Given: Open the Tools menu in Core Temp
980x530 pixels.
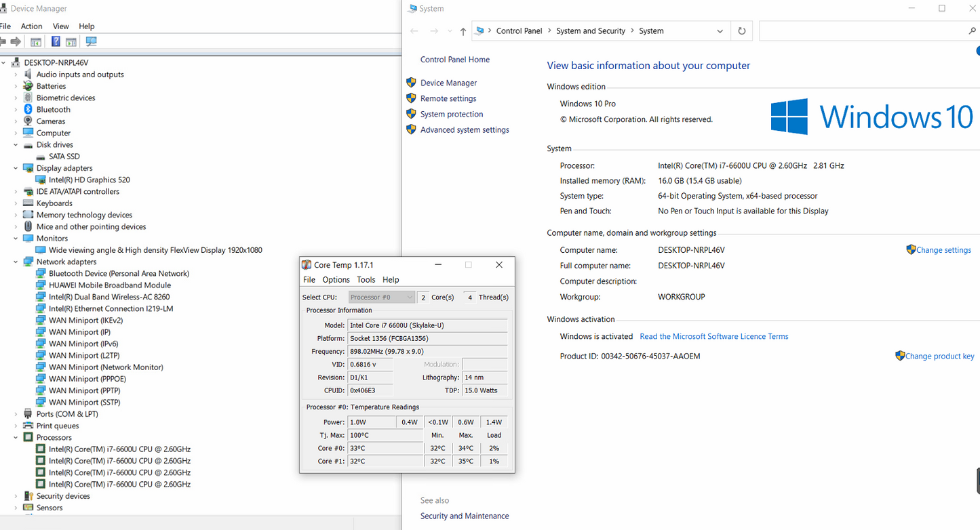Looking at the screenshot, I should click(x=366, y=279).
